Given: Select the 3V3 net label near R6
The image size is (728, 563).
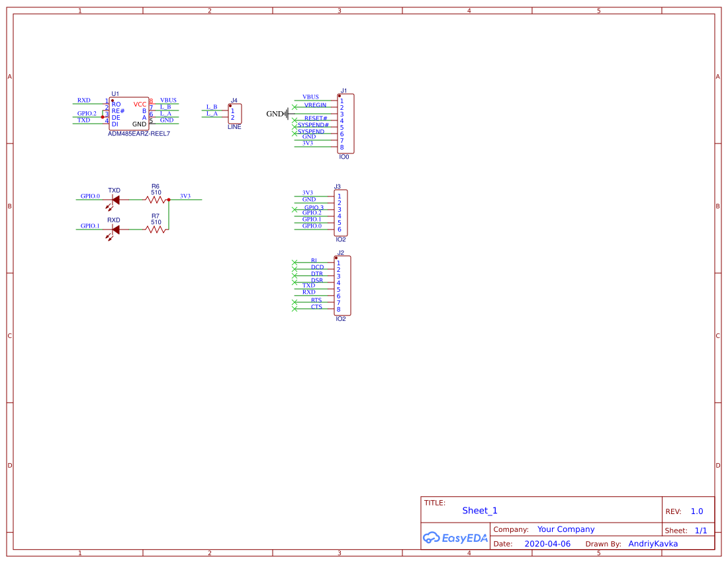Looking at the screenshot, I should tap(187, 196).
